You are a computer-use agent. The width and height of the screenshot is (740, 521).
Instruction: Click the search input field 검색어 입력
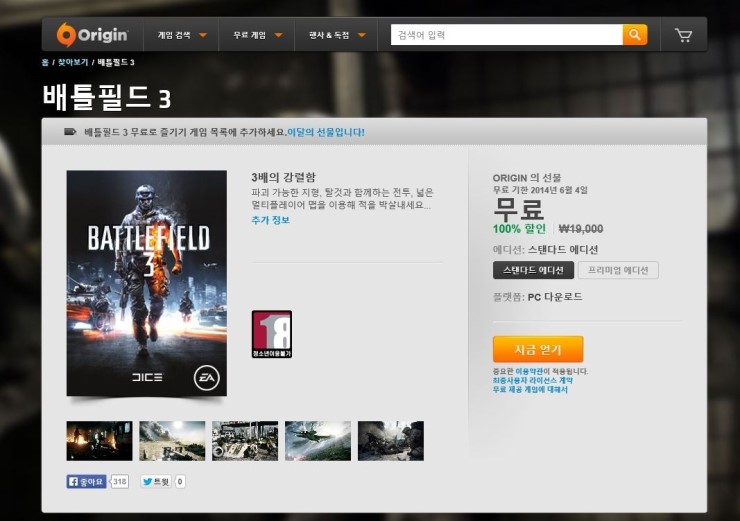click(506, 35)
